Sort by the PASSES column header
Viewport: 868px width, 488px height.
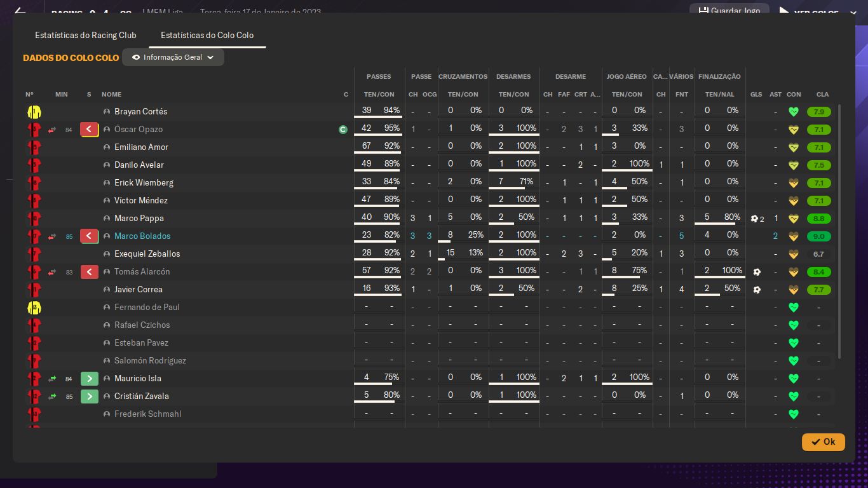point(379,77)
